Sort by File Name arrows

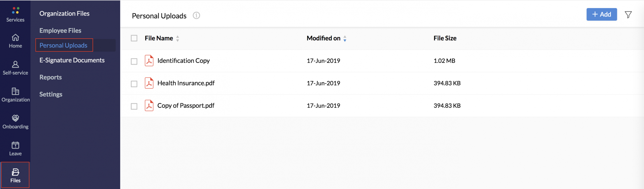[x=177, y=38]
